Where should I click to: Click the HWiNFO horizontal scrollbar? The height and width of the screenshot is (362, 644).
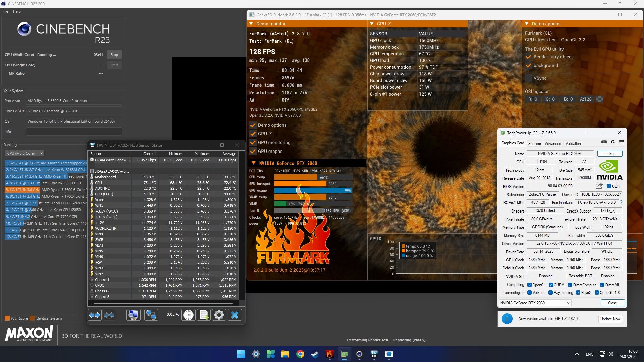pyautogui.click(x=163, y=303)
